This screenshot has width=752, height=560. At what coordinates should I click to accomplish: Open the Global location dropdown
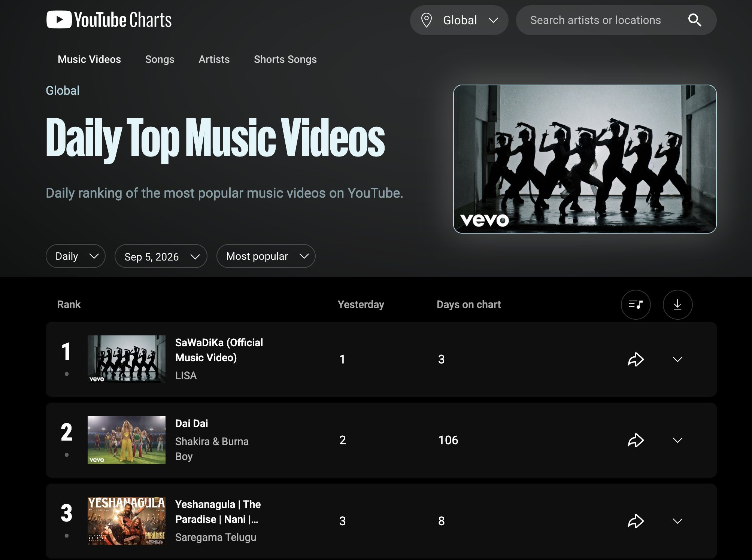click(x=459, y=20)
